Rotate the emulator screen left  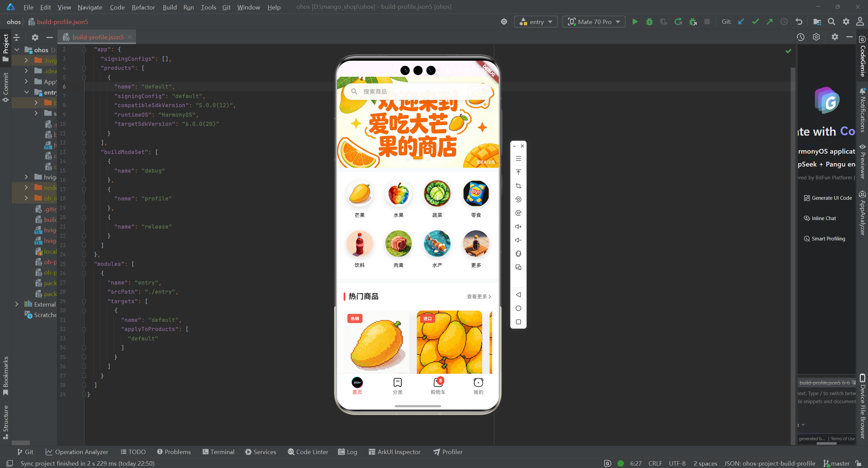(518, 199)
